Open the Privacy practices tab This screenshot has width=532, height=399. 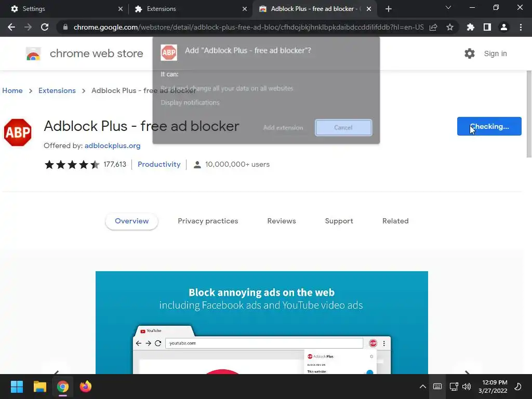click(x=208, y=221)
